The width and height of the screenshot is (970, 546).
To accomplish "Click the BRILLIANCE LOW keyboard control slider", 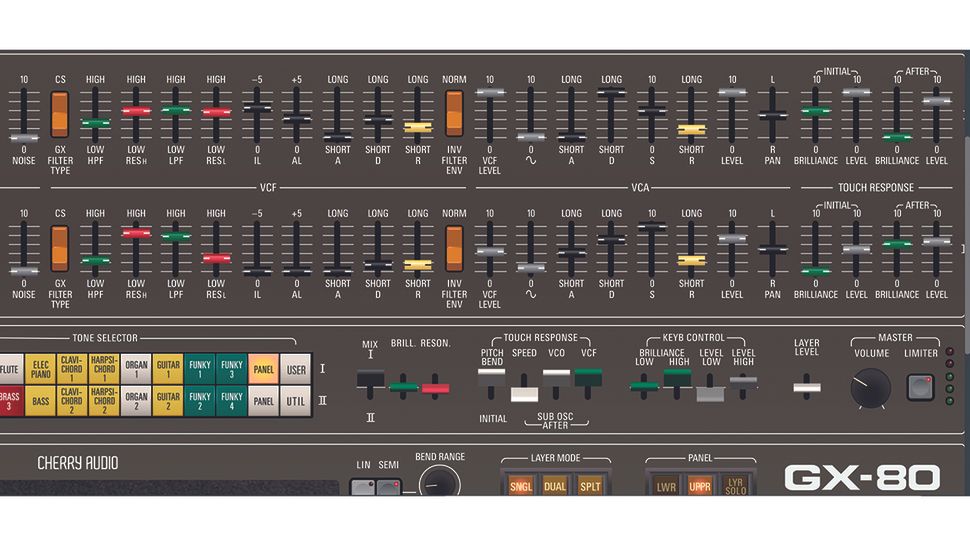I will [644, 387].
